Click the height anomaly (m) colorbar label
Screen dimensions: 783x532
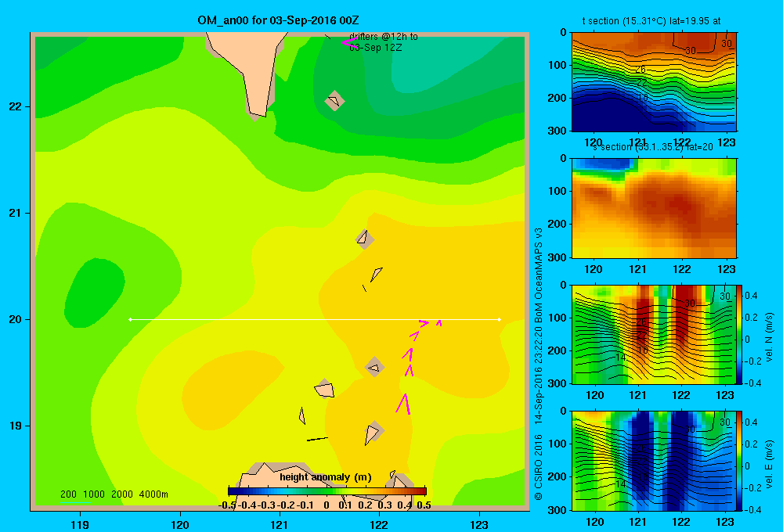(326, 477)
